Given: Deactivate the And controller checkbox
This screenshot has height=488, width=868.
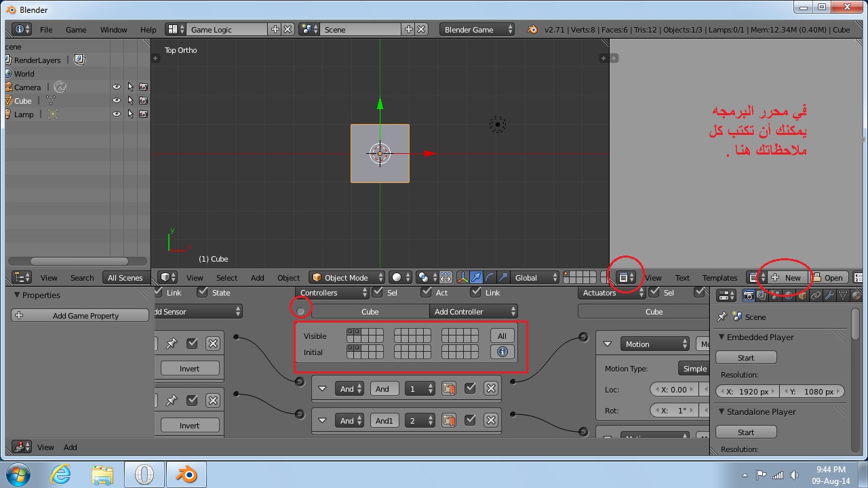Looking at the screenshot, I should point(470,388).
